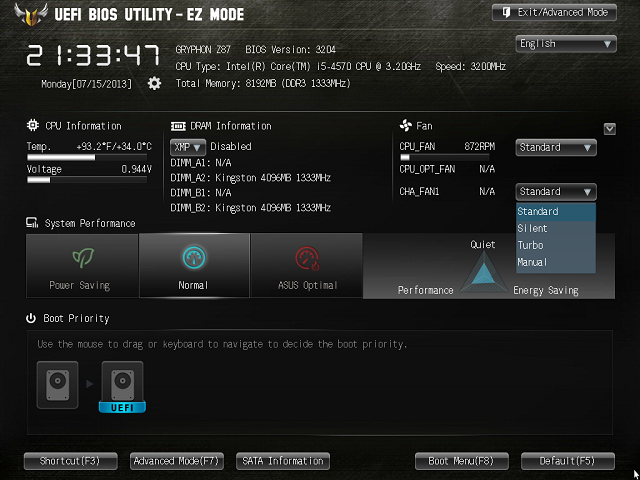Screen dimensions: 640x480
Task: Click the CPU_FAN speed bar
Action: click(445, 157)
